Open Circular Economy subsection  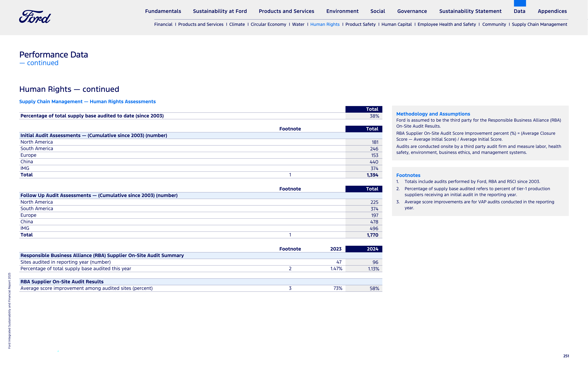pos(268,24)
